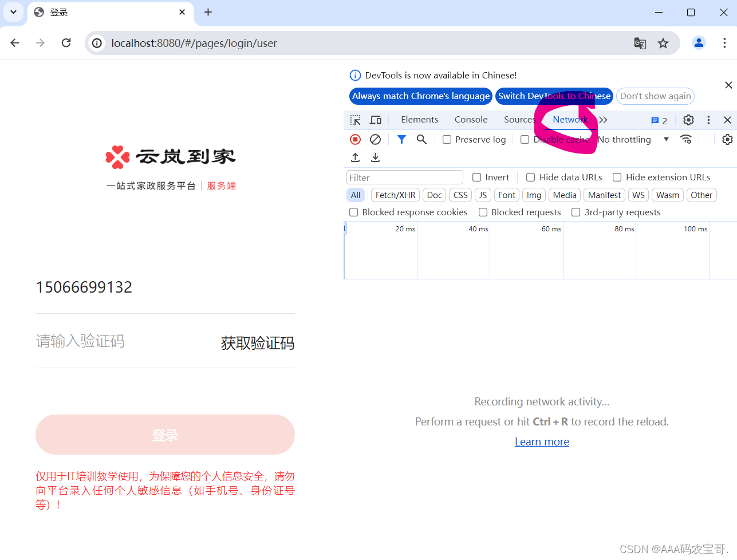Viewport: 737px width, 560px height.
Task: Switch to the Elements tab
Action: (x=420, y=120)
